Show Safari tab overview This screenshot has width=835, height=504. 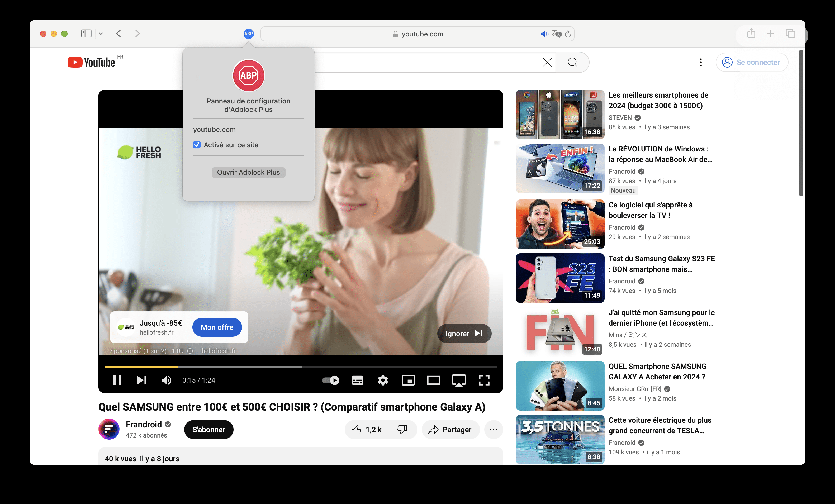coord(790,34)
